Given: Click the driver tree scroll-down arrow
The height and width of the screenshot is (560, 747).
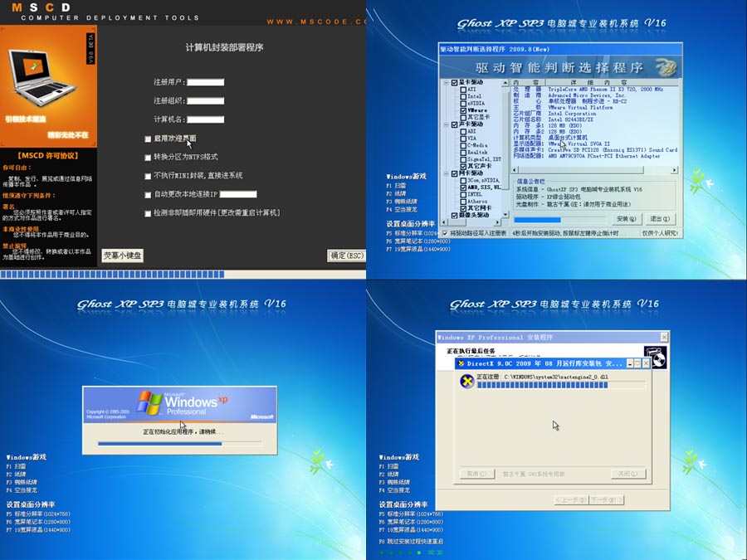Looking at the screenshot, I should 505,215.
